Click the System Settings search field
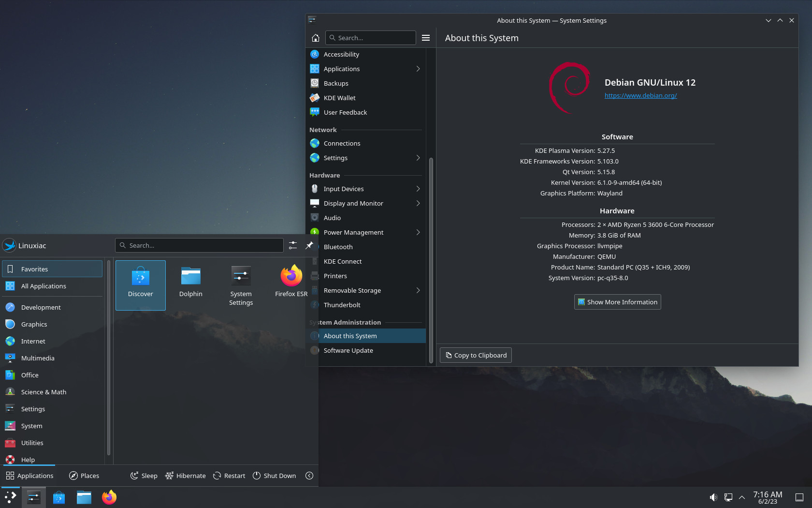The width and height of the screenshot is (812, 508). click(371, 38)
